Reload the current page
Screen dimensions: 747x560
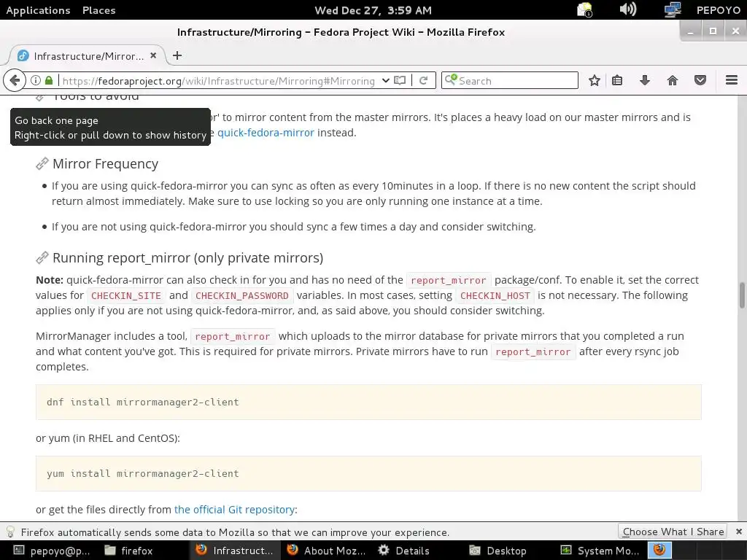click(x=424, y=80)
